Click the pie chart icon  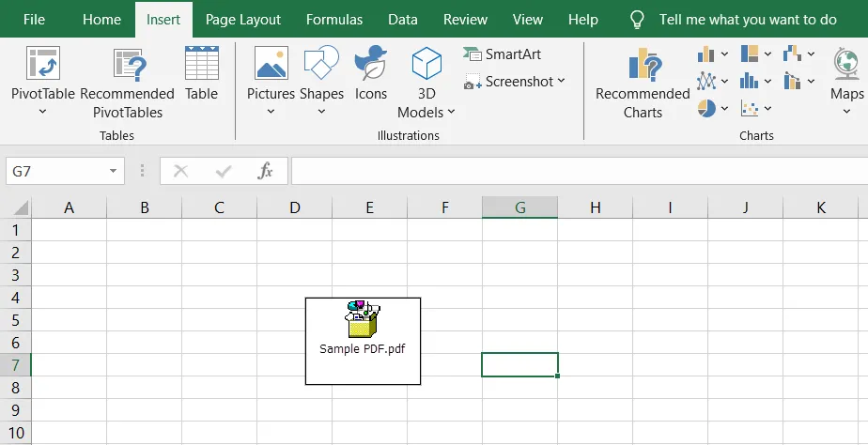[x=706, y=109]
